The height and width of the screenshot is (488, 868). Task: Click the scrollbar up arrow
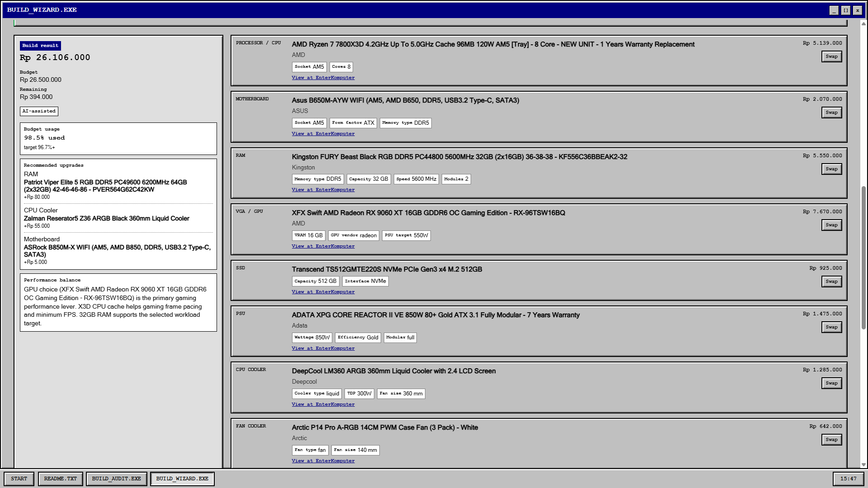pyautogui.click(x=863, y=23)
